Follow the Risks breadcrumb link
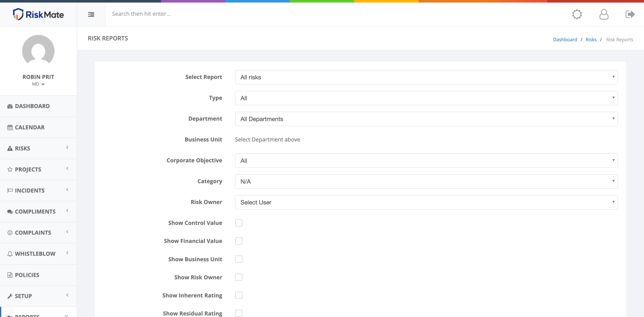Viewport: 644px width, 317px height. click(x=591, y=40)
